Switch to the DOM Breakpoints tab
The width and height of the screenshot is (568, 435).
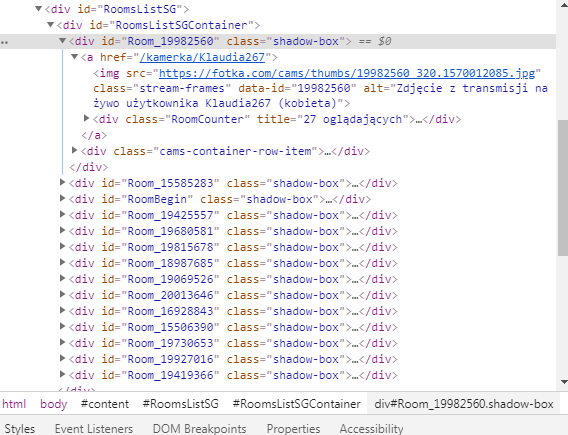pyautogui.click(x=200, y=428)
